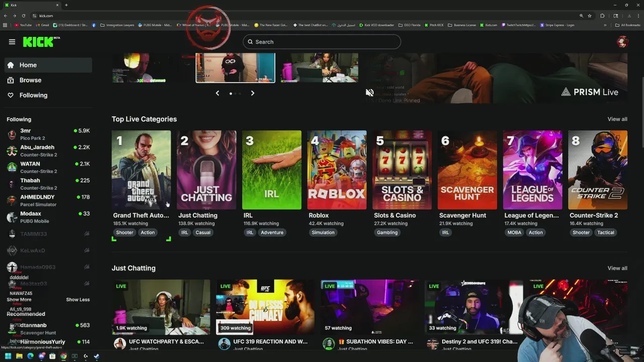Open Thabah channel in Following list
This screenshot has height=362, width=644.
(48, 184)
